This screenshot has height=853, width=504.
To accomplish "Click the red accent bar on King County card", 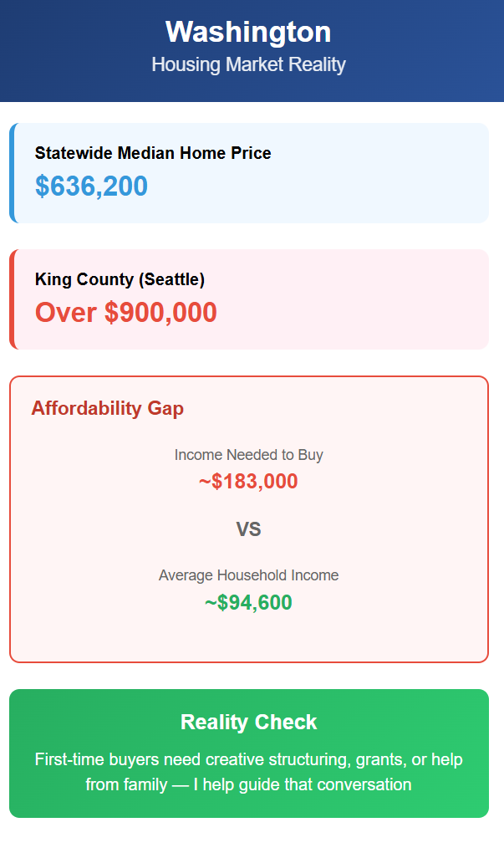I will click(x=12, y=299).
